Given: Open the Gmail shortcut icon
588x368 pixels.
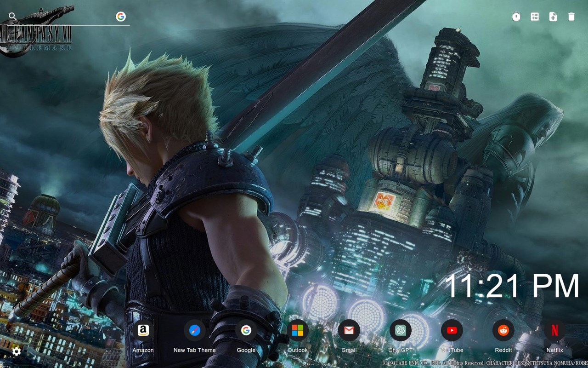Looking at the screenshot, I should click(x=349, y=330).
